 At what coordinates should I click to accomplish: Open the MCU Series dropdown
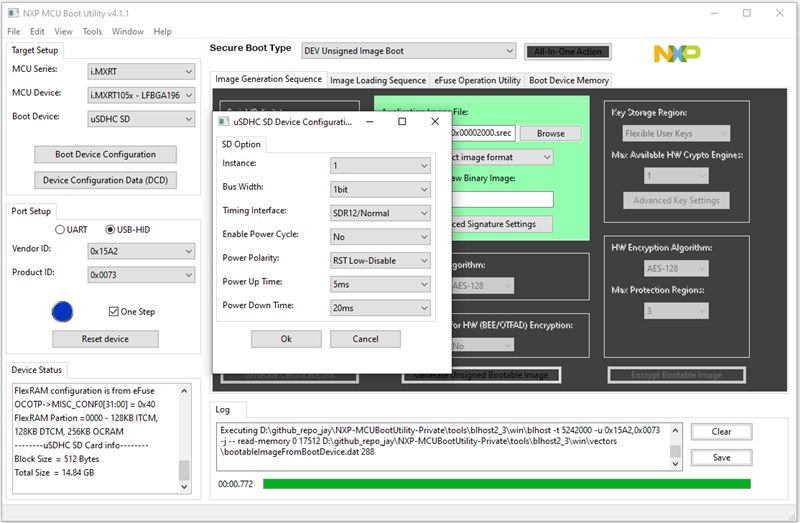coord(141,71)
